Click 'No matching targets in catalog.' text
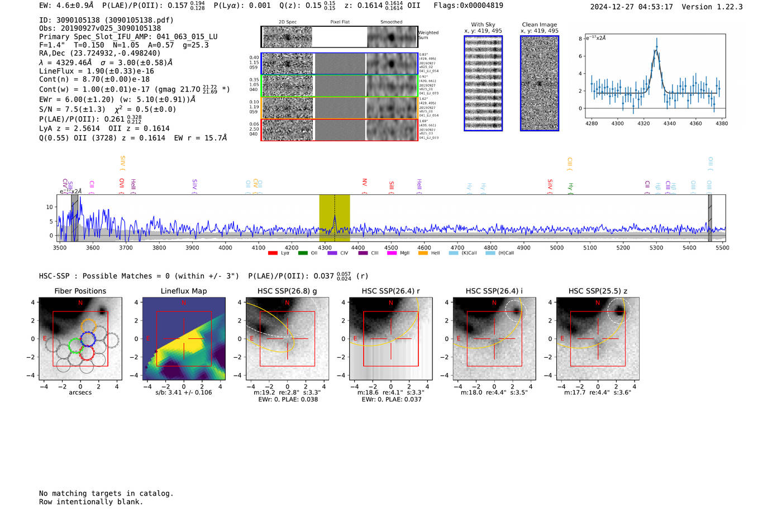The width and height of the screenshot is (782, 532). pos(106,493)
